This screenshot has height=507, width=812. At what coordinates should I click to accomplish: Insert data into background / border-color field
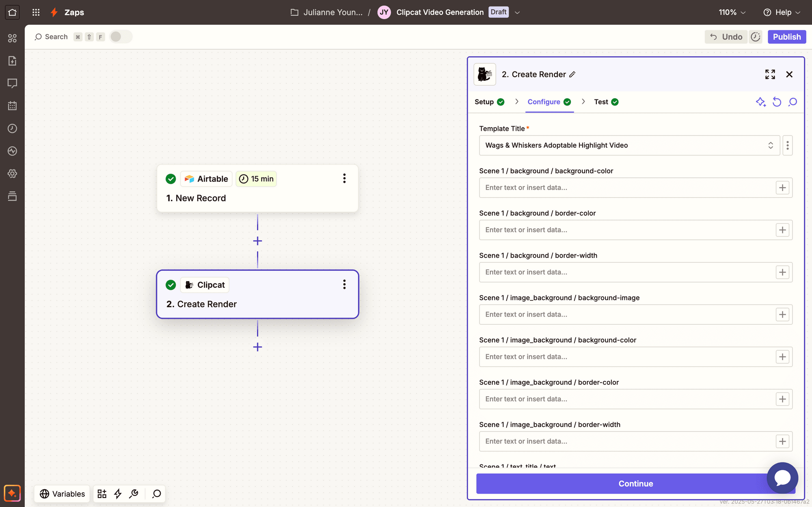coord(782,230)
